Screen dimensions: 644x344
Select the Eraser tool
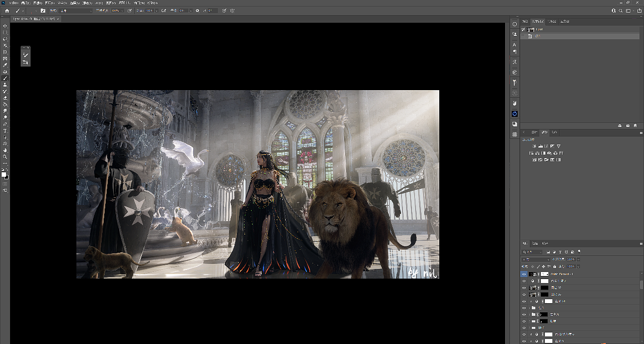coord(5,98)
